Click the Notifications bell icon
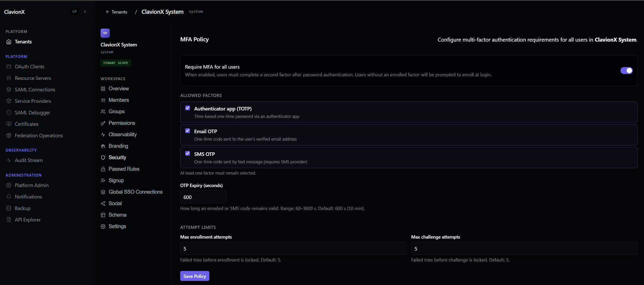644x285 pixels. (x=9, y=197)
